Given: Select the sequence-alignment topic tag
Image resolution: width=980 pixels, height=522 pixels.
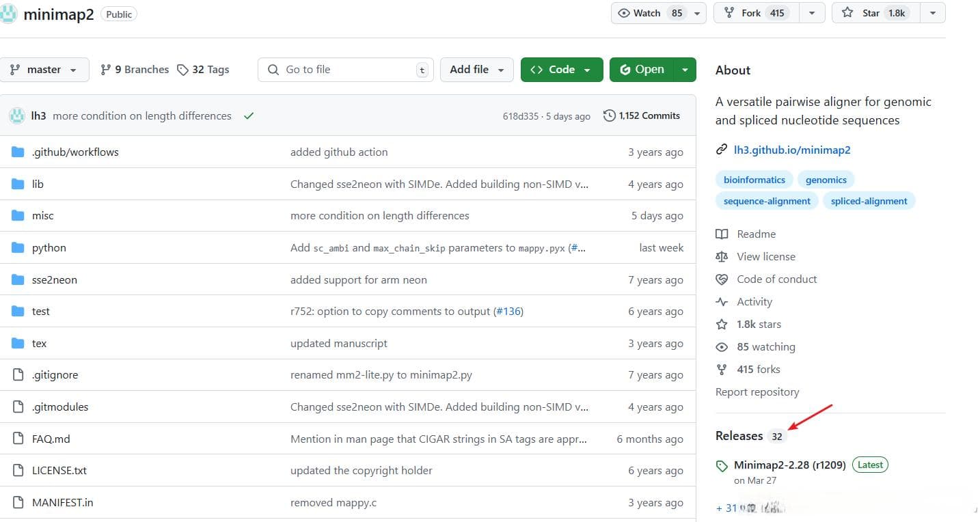Looking at the screenshot, I should pos(767,201).
